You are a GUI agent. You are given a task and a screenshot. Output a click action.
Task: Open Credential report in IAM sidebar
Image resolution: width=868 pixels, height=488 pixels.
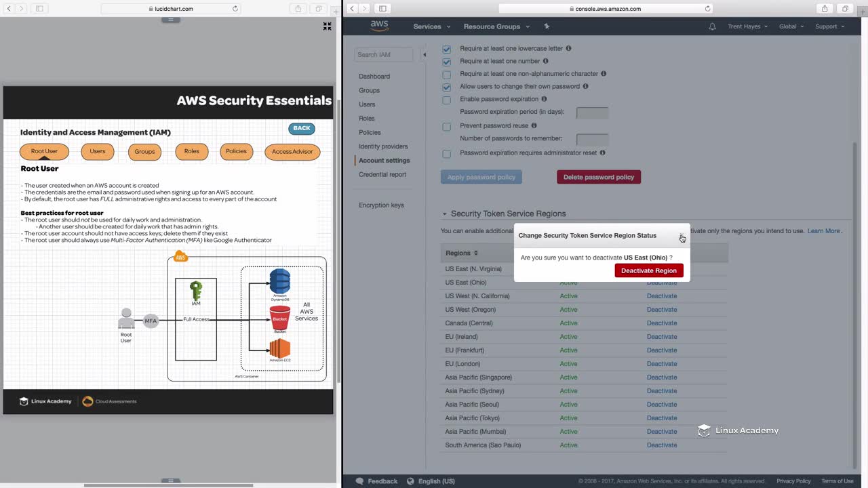tap(382, 174)
